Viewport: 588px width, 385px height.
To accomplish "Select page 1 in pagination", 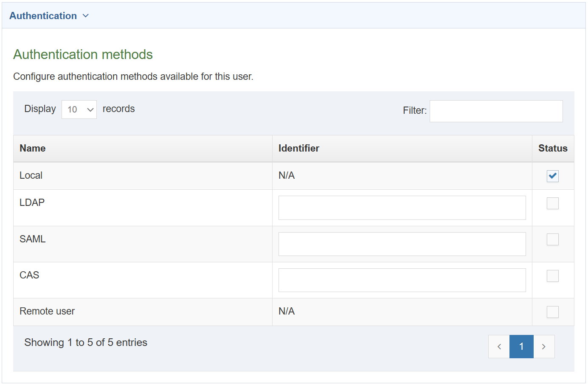I will point(521,346).
